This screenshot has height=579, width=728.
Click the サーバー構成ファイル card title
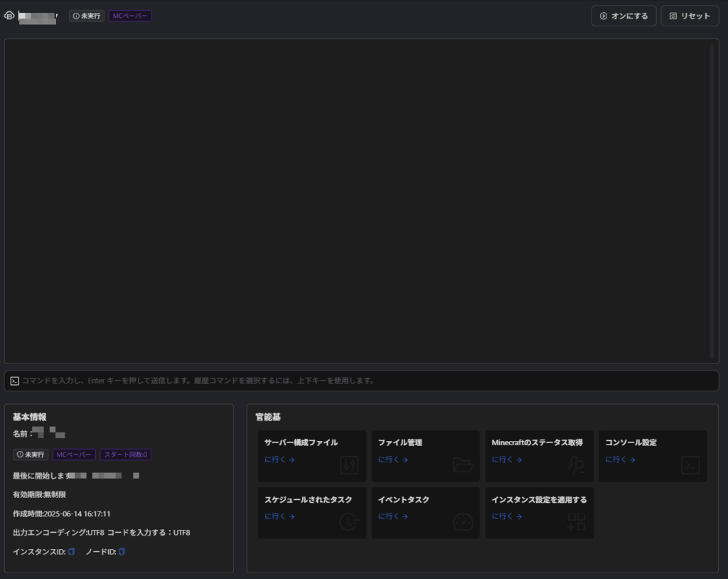click(301, 442)
